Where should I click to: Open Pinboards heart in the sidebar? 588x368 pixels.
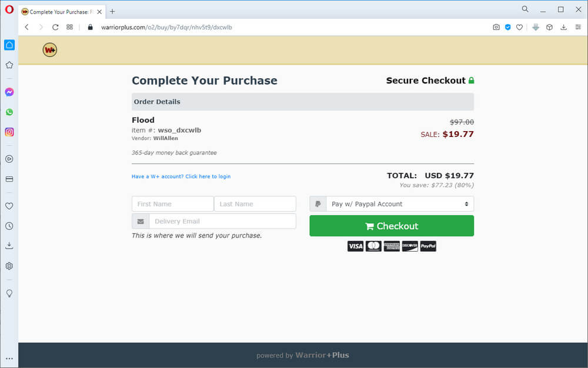pos(9,206)
